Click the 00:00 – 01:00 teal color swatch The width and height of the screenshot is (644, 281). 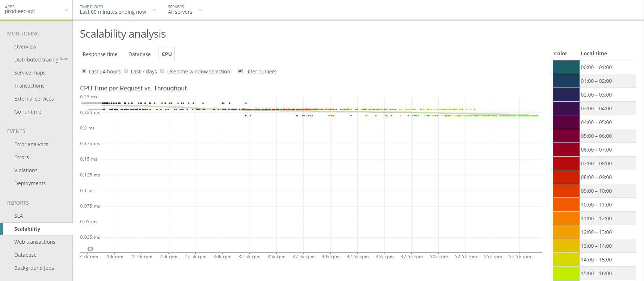(x=566, y=67)
